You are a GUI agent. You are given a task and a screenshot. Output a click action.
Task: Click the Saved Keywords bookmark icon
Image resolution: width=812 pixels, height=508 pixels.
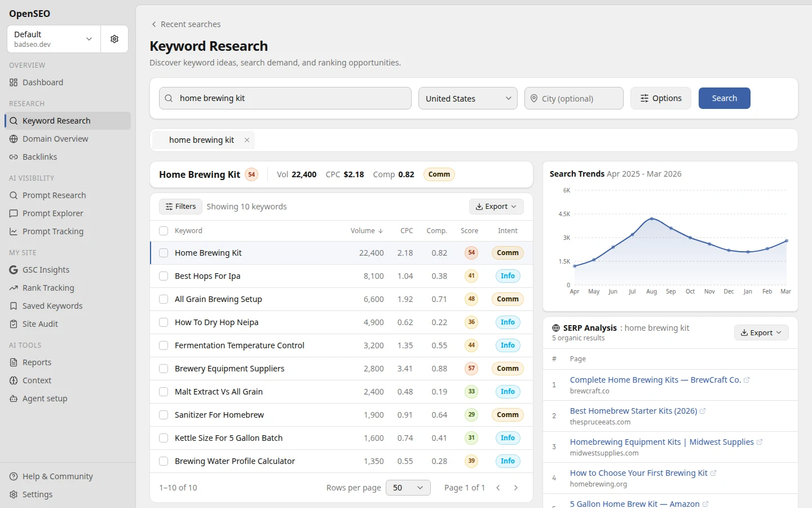pos(14,306)
